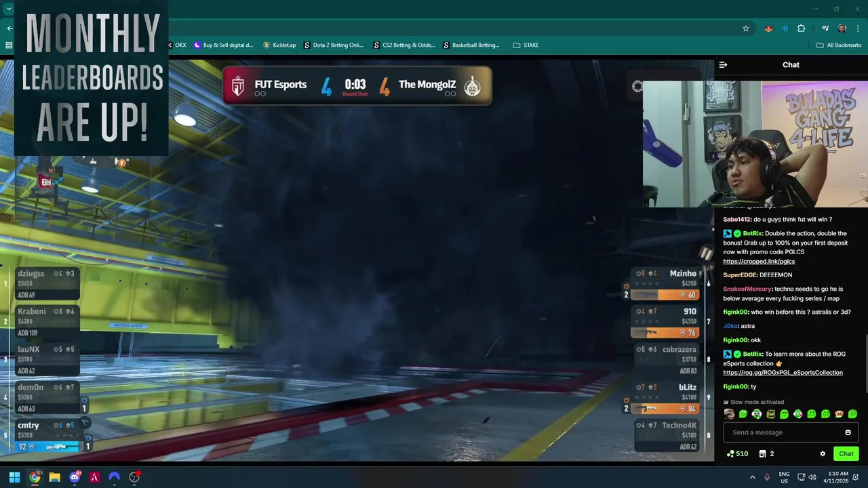The image size is (868, 488).
Task: Collapse the chat panel with the arrow icon
Action: click(723, 65)
